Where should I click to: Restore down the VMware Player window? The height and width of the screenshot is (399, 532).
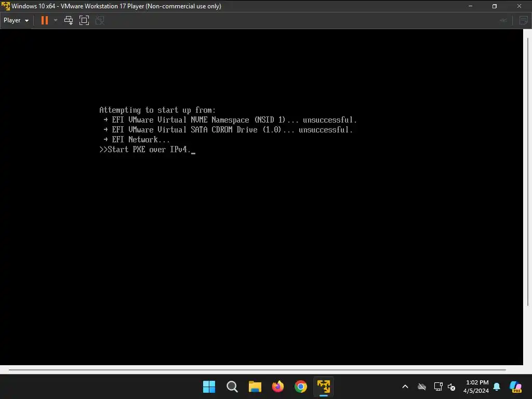(495, 6)
